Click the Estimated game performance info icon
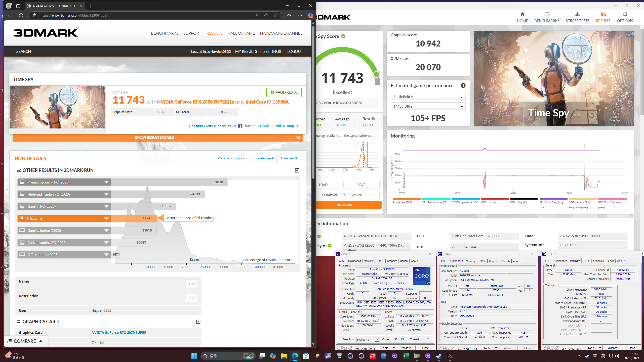This screenshot has width=644, height=362. (x=463, y=85)
